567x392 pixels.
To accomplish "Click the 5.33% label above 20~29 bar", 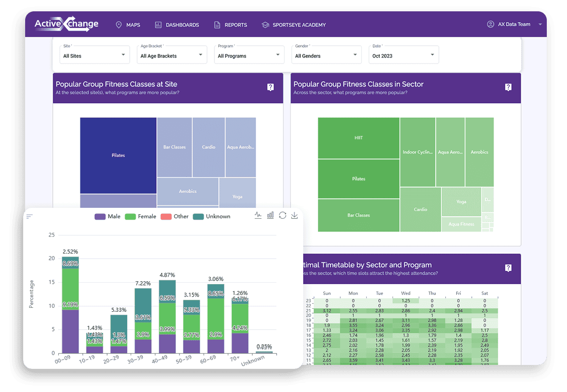I will [x=119, y=310].
